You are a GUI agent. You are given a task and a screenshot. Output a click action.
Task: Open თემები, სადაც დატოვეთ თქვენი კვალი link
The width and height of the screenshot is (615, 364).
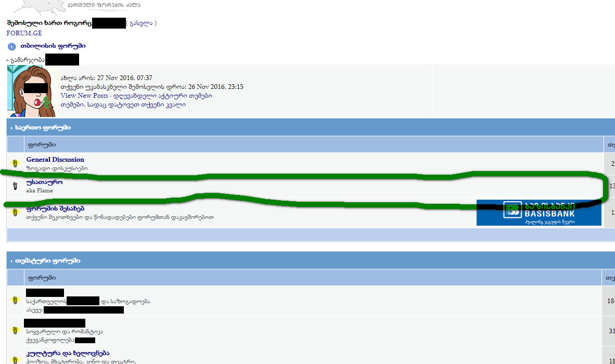click(123, 105)
